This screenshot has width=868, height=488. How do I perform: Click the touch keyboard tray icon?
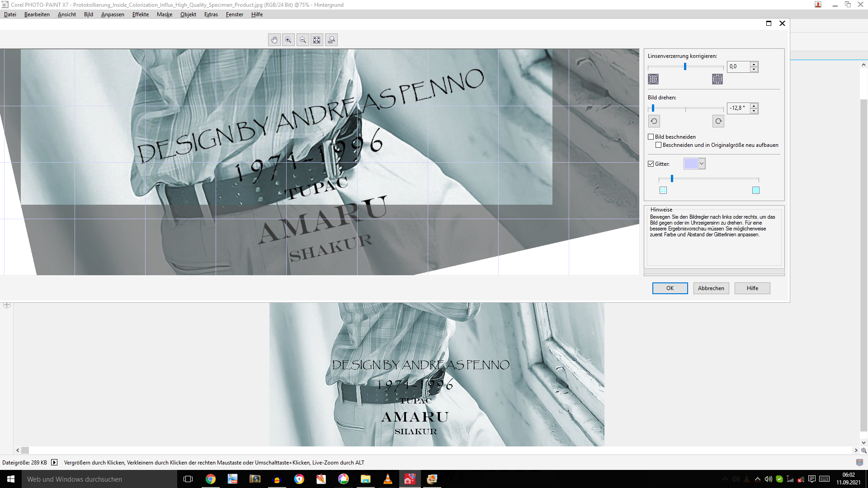tap(824, 479)
